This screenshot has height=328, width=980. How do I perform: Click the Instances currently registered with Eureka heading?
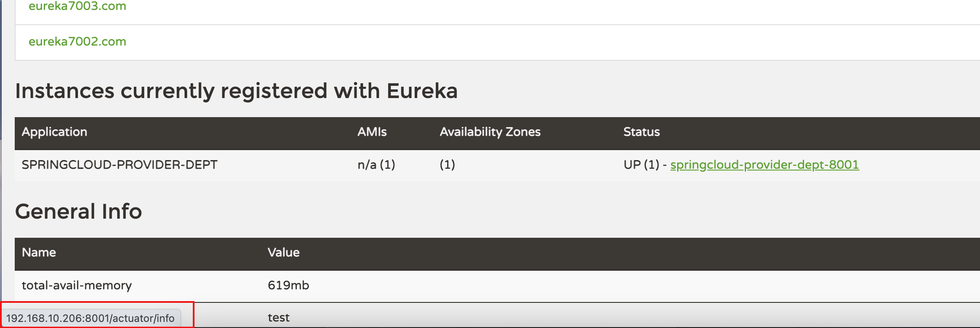point(236,91)
